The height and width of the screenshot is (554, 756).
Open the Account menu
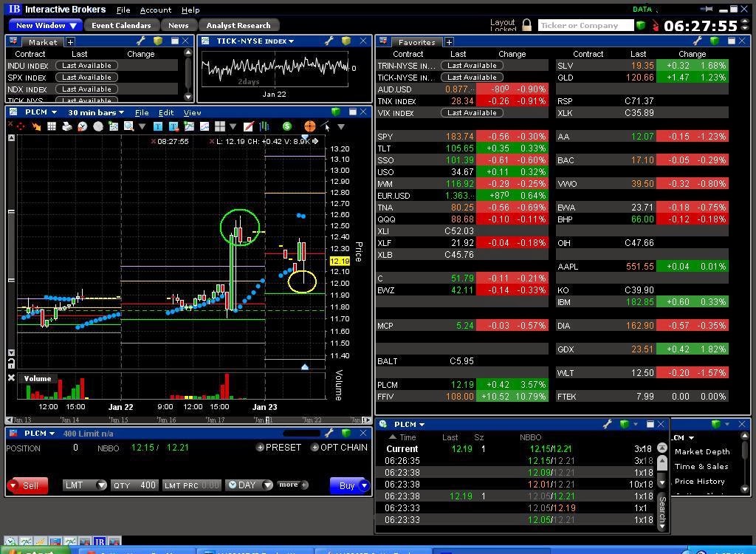point(156,10)
